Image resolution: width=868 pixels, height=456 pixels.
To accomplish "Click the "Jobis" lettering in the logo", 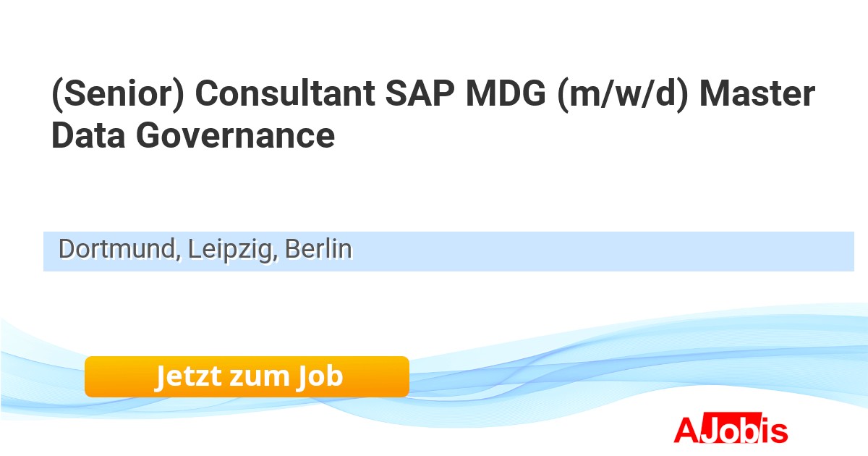I will [x=743, y=430].
